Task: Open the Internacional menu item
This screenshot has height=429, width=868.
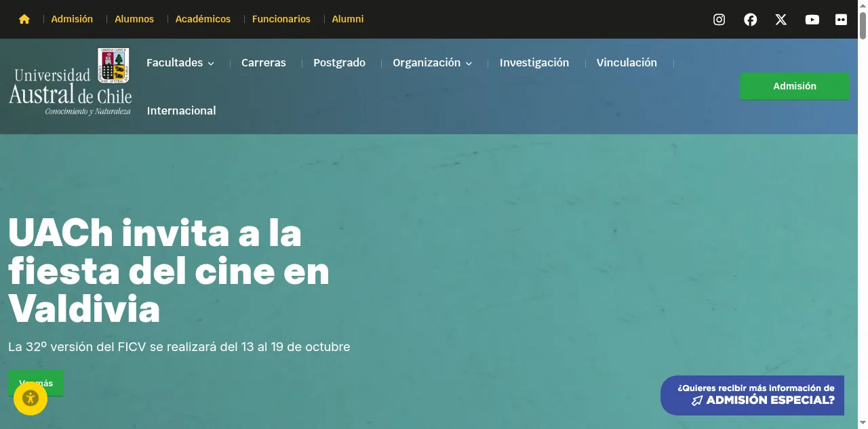Action: tap(181, 110)
